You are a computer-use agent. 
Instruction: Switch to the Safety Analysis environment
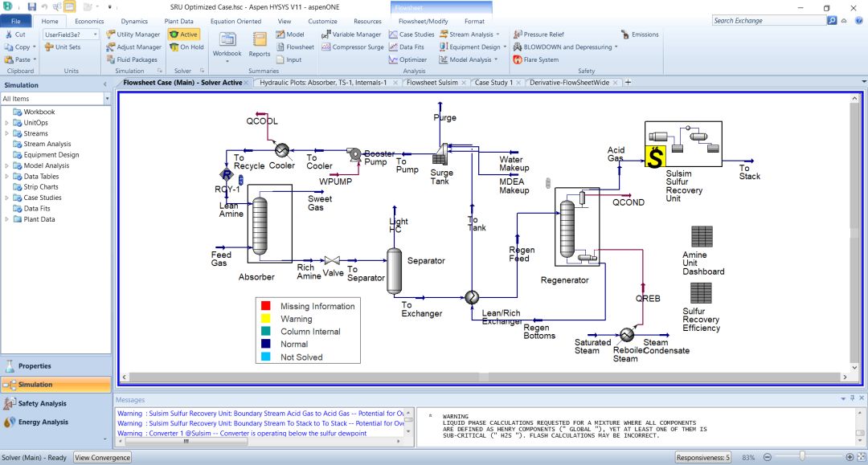(x=55, y=404)
